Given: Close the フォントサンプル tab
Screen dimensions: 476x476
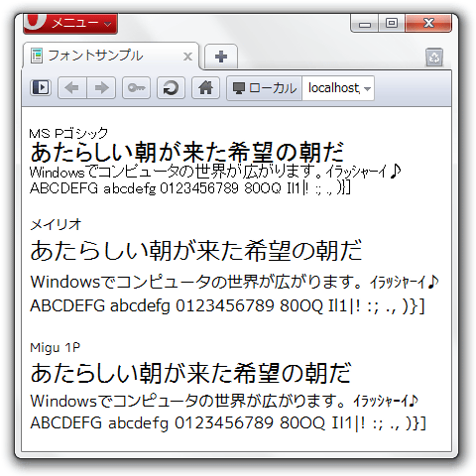Looking at the screenshot, I should tap(187, 57).
